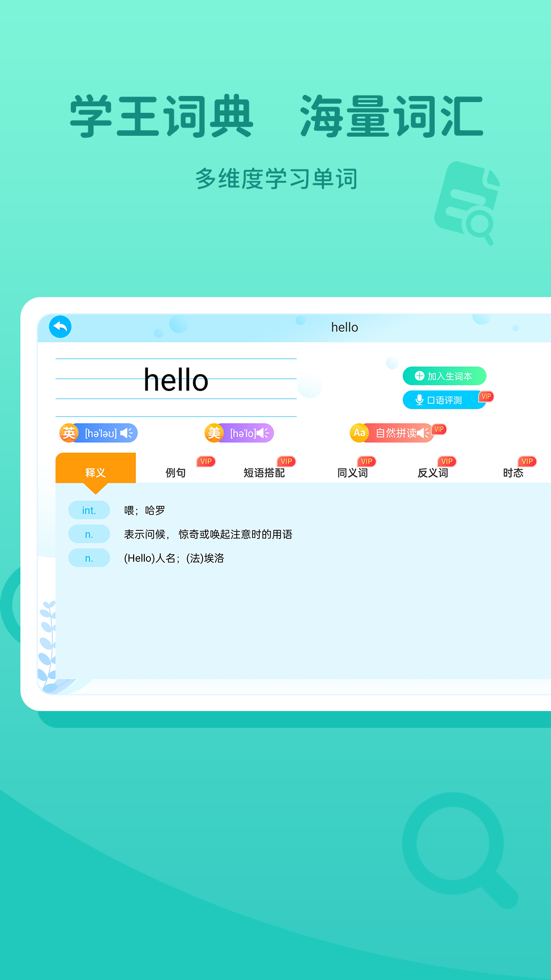Viewport: 551px width, 980px height.
Task: Tap the blue back arrow icon
Action: pos(60,327)
